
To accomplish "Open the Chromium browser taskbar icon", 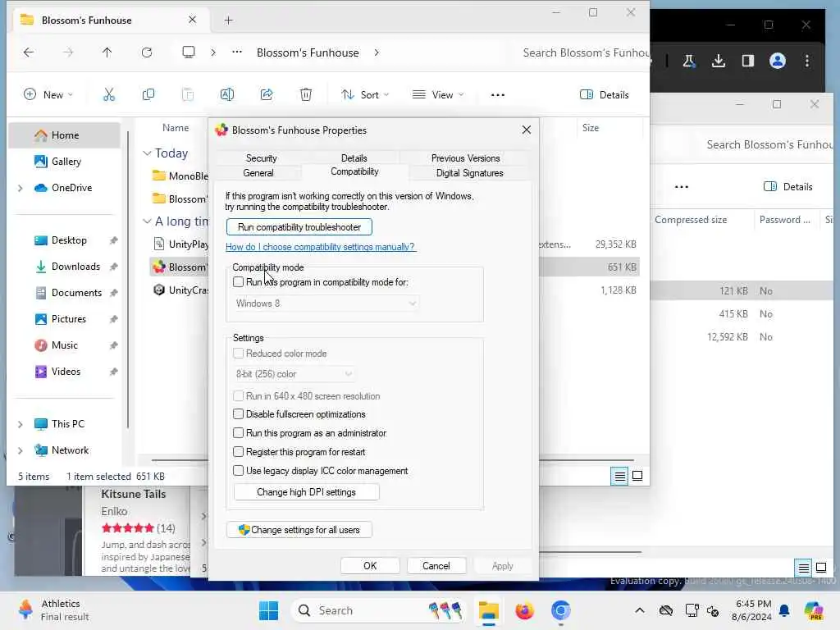I will (560, 610).
